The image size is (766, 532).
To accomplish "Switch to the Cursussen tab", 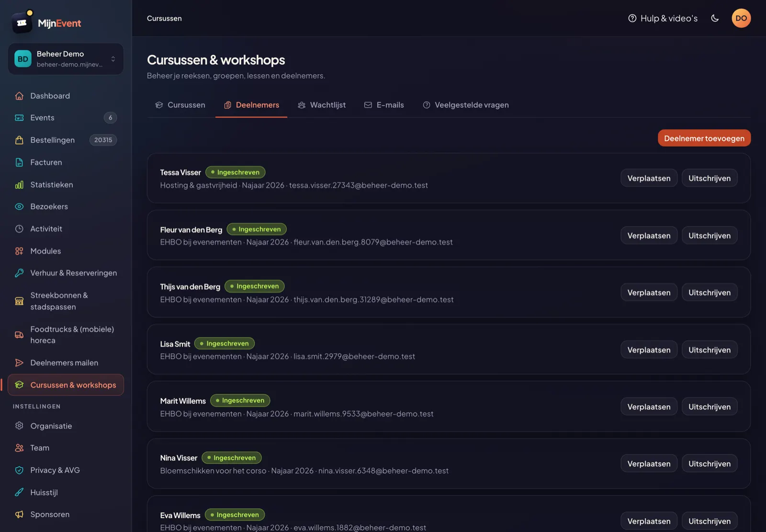I will (180, 105).
